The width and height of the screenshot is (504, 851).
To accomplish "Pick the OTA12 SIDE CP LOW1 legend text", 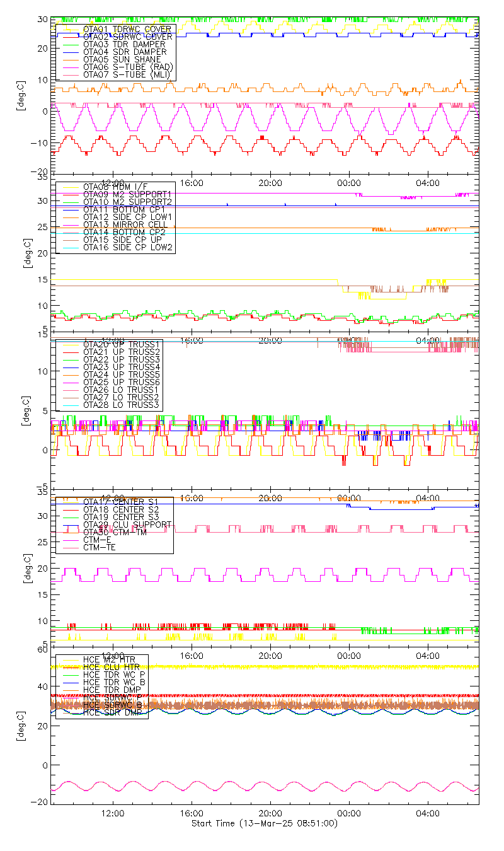I will click(127, 216).
